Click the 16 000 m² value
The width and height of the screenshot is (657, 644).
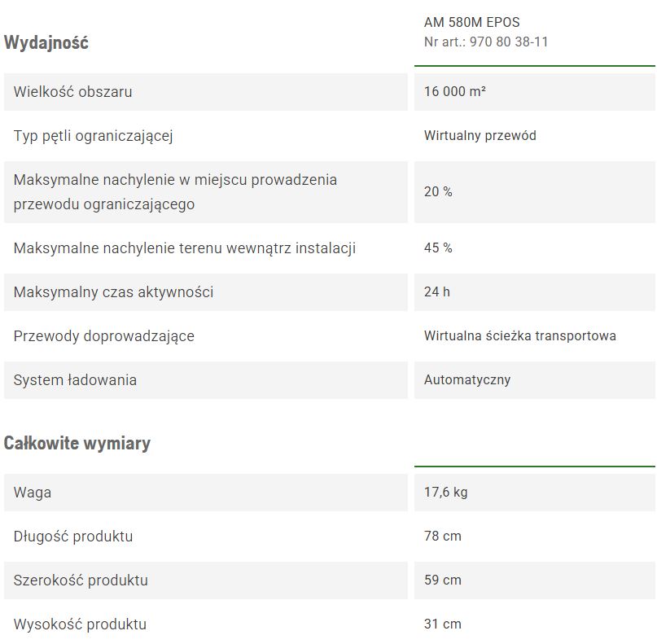click(x=454, y=92)
